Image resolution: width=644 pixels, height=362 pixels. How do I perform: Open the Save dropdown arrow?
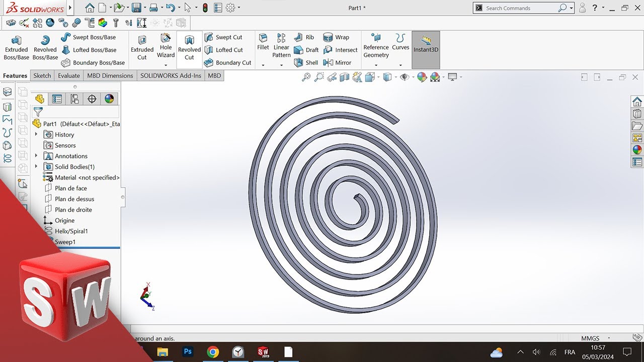click(145, 8)
